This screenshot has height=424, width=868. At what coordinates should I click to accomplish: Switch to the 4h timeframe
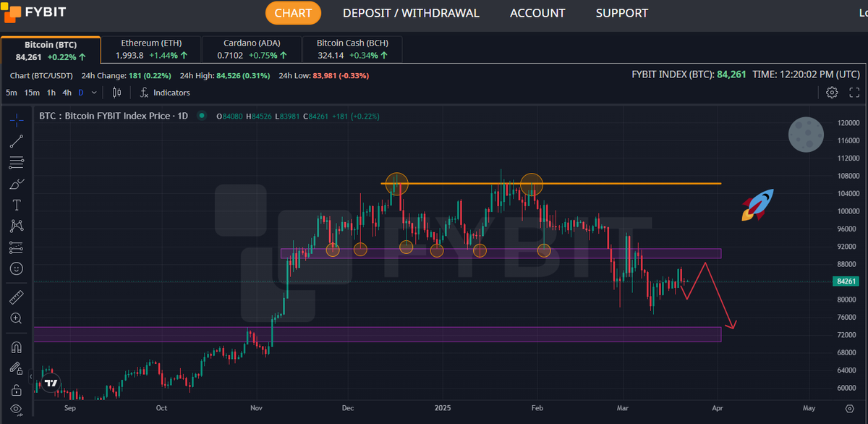coord(67,93)
